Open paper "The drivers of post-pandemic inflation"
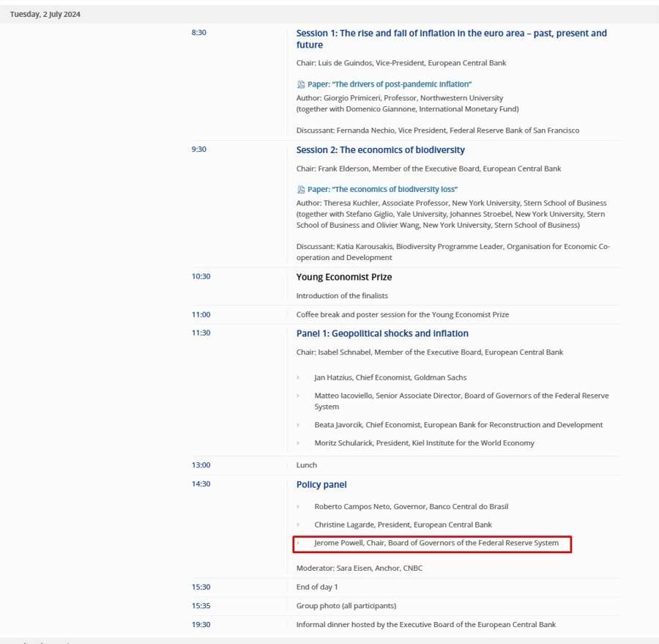The image size is (659, 644). point(390,84)
